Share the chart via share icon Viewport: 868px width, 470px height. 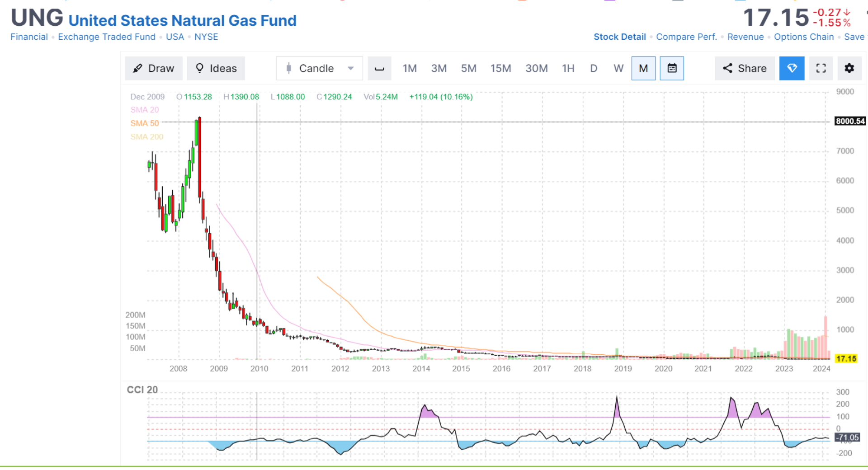click(x=745, y=68)
